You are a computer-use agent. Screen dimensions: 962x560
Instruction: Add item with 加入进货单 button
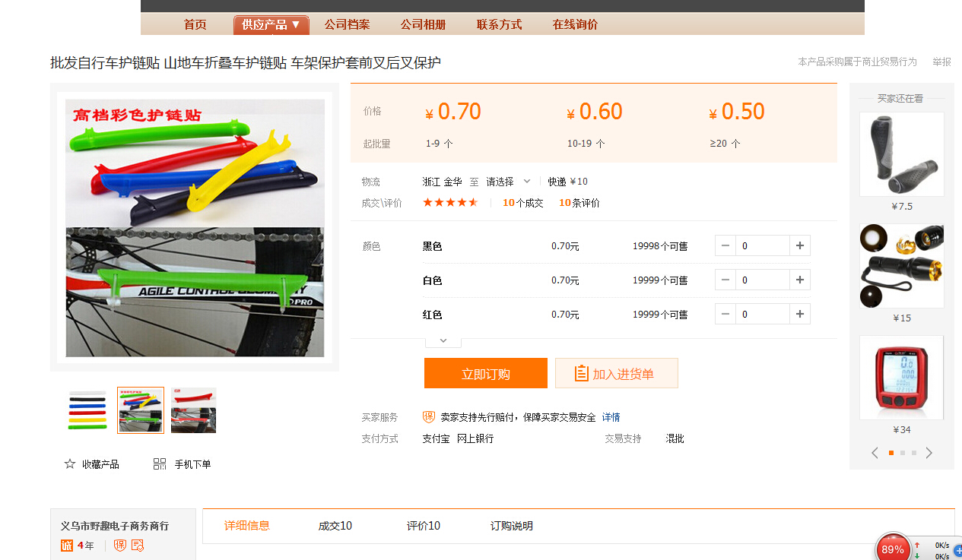click(x=616, y=373)
